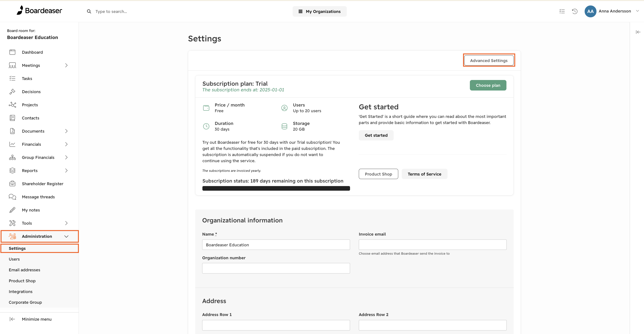Expand the Group Financials submenu chevron

[66, 157]
